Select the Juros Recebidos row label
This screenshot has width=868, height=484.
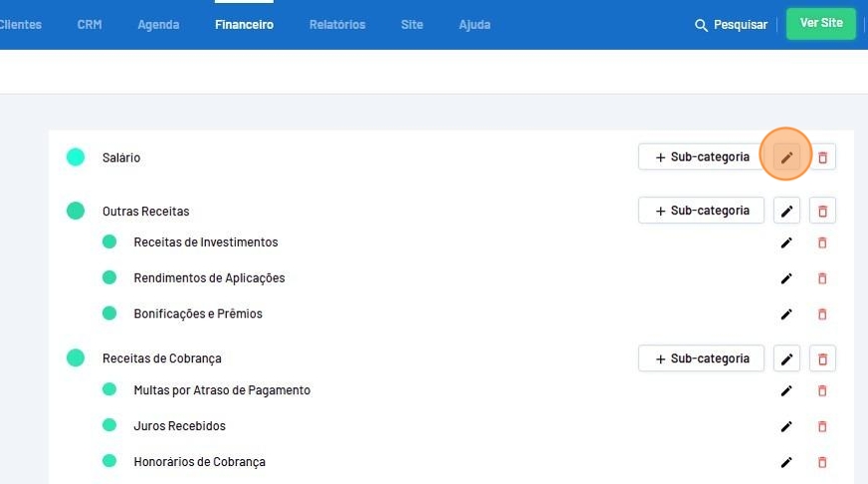click(x=179, y=426)
